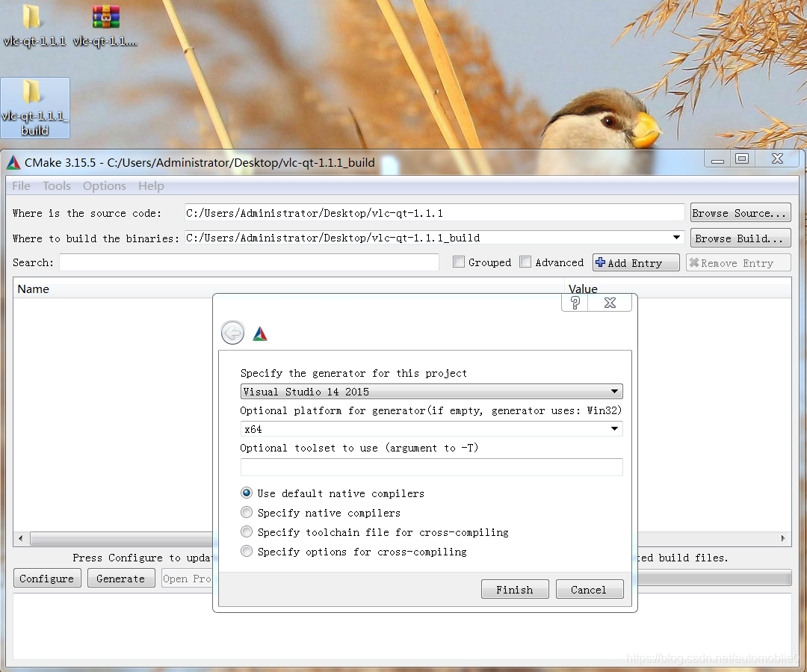The image size is (807, 672).
Task: Click Browse Source button
Action: 740,213
